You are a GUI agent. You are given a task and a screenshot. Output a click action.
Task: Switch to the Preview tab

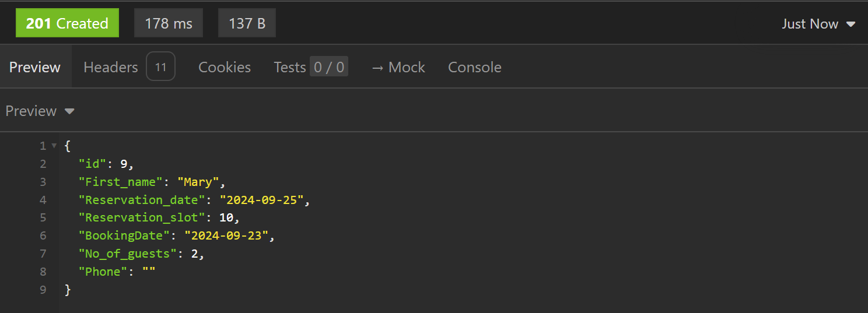pos(35,67)
